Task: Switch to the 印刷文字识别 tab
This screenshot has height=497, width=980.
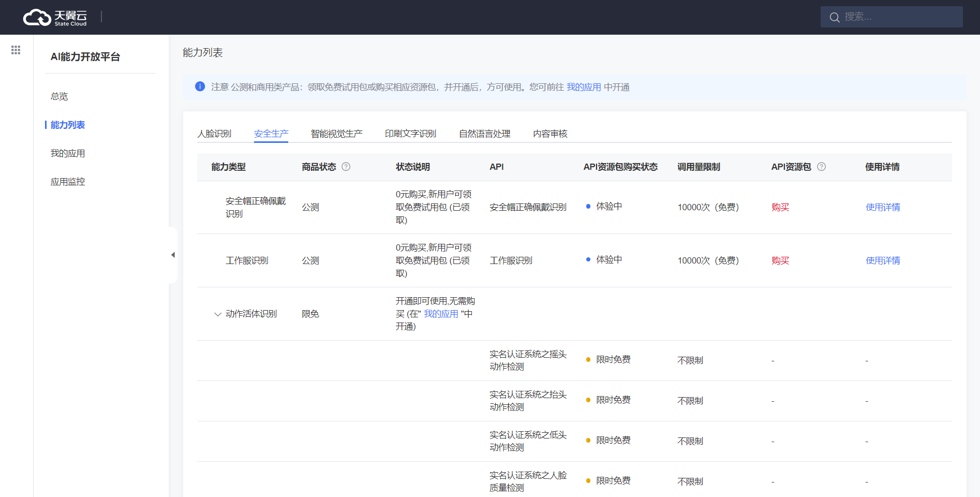Action: [411, 134]
